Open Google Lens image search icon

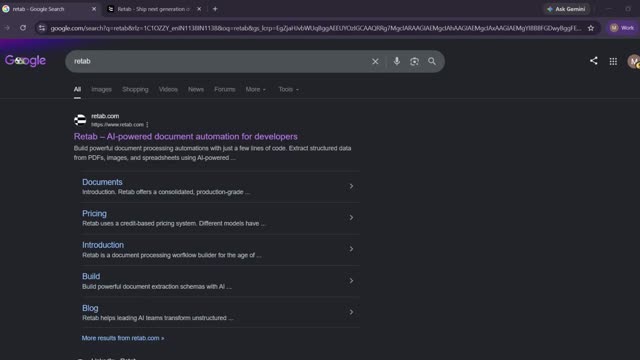(414, 62)
